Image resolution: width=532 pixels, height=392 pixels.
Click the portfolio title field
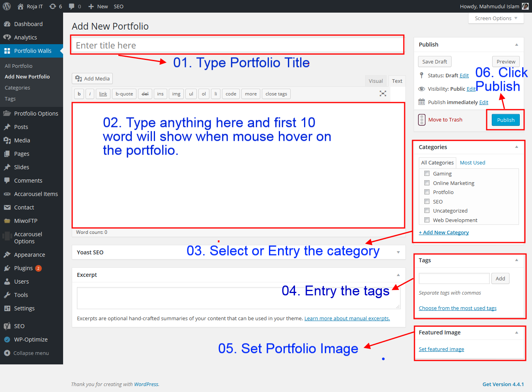coord(237,45)
